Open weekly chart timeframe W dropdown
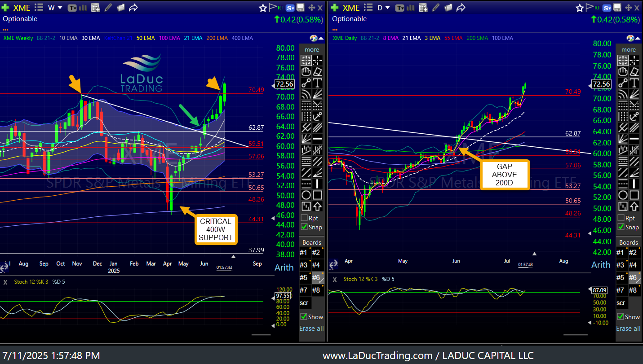643x364 pixels. point(55,8)
